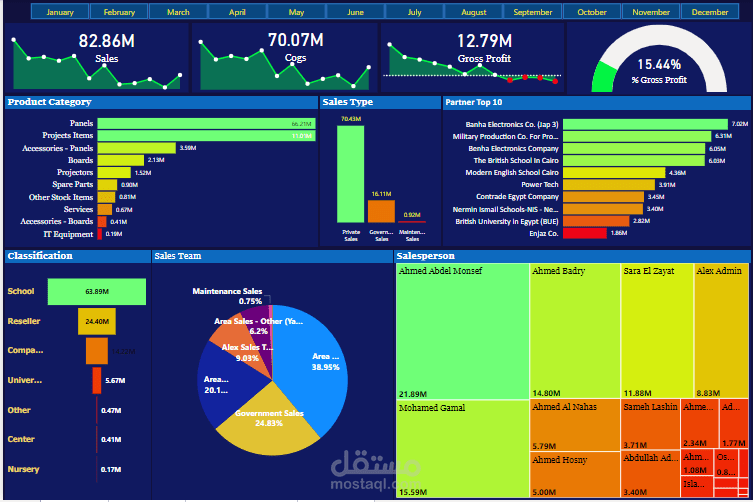Click the Nursery classification label

click(23, 469)
